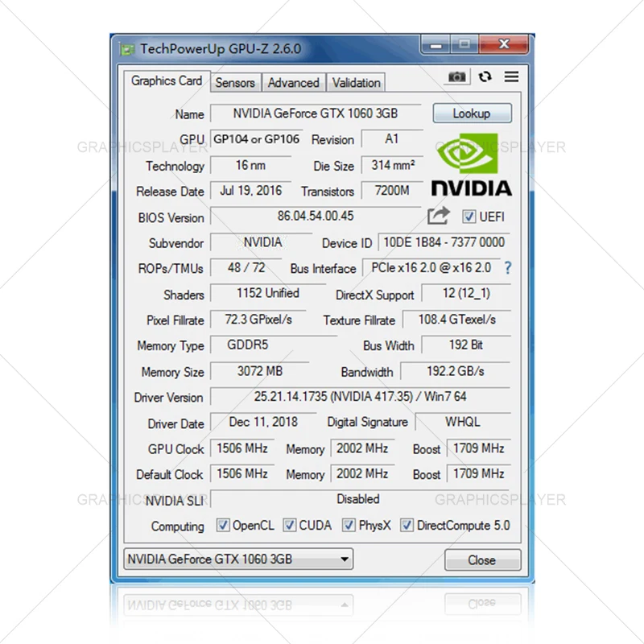Click the Die Size value 314 mm²
The image size is (644, 644).
tap(392, 166)
